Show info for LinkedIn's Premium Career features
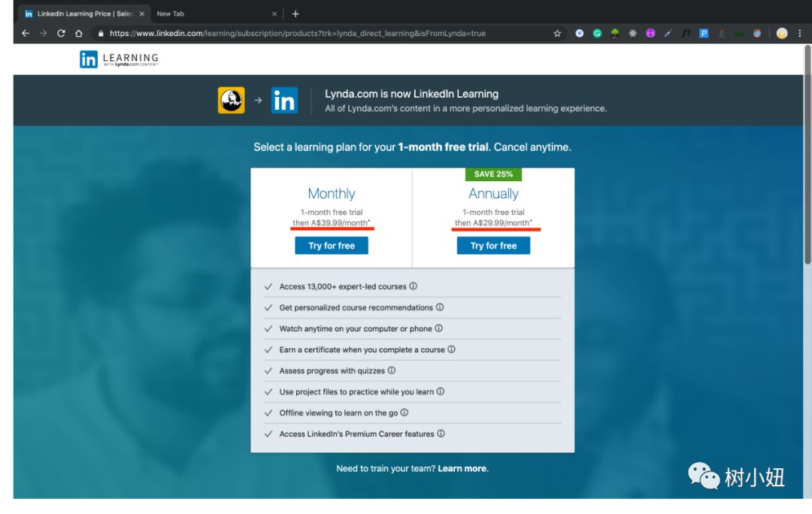 coord(441,434)
